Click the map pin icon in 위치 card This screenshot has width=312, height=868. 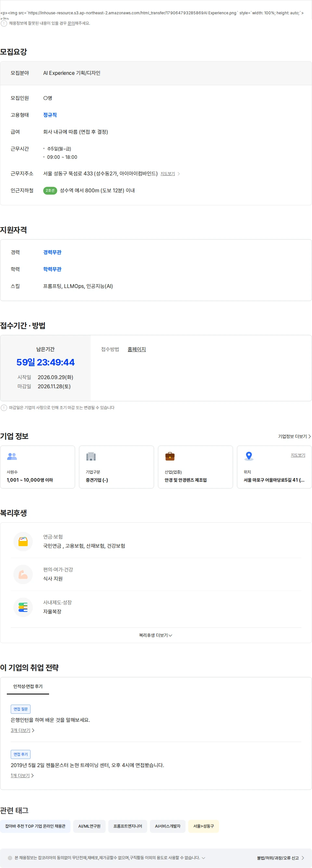(249, 456)
